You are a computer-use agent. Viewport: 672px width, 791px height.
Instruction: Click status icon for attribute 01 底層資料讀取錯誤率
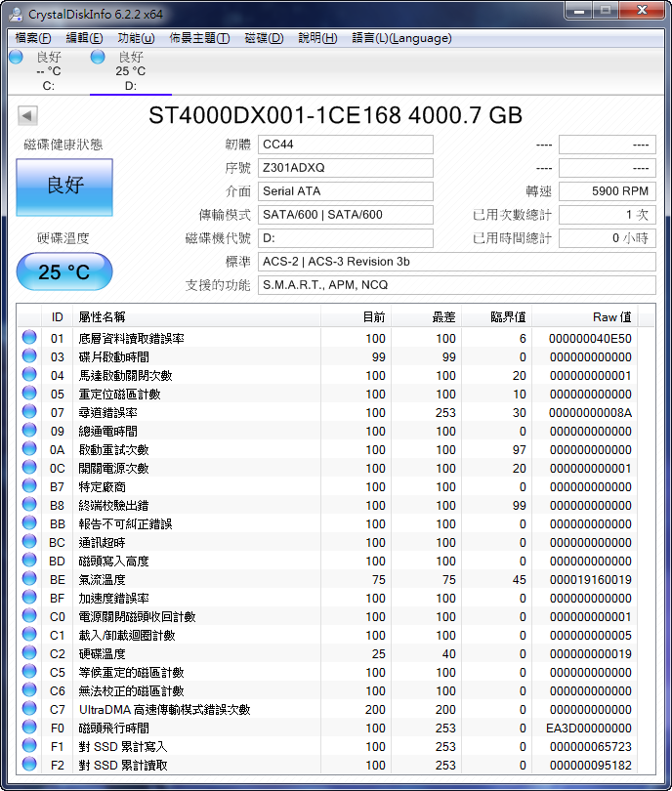point(29,337)
